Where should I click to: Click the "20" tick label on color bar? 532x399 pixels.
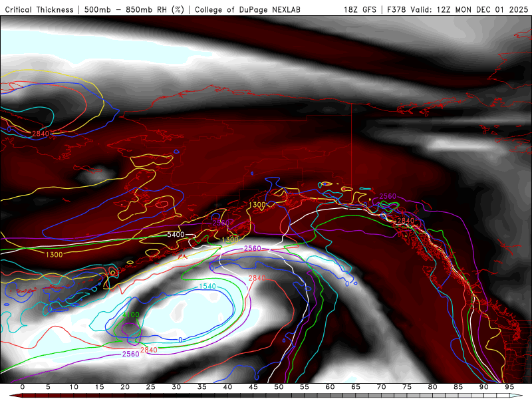pos(125,387)
